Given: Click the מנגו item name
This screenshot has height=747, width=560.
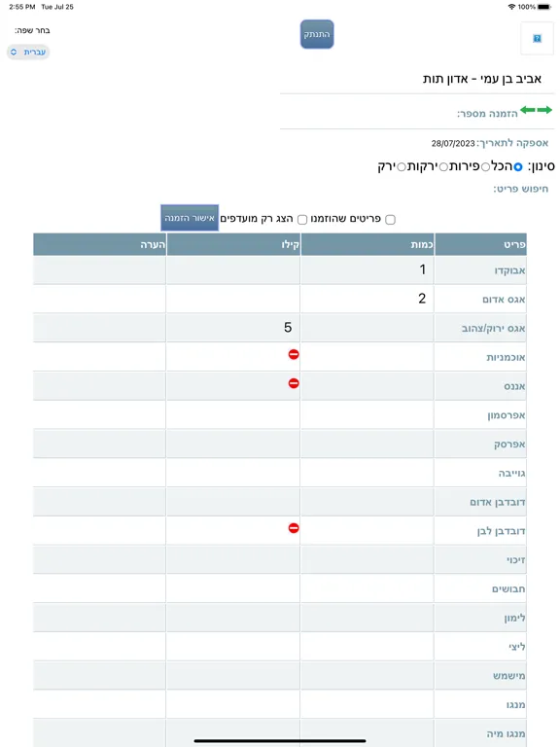Looking at the screenshot, I should tap(515, 705).
